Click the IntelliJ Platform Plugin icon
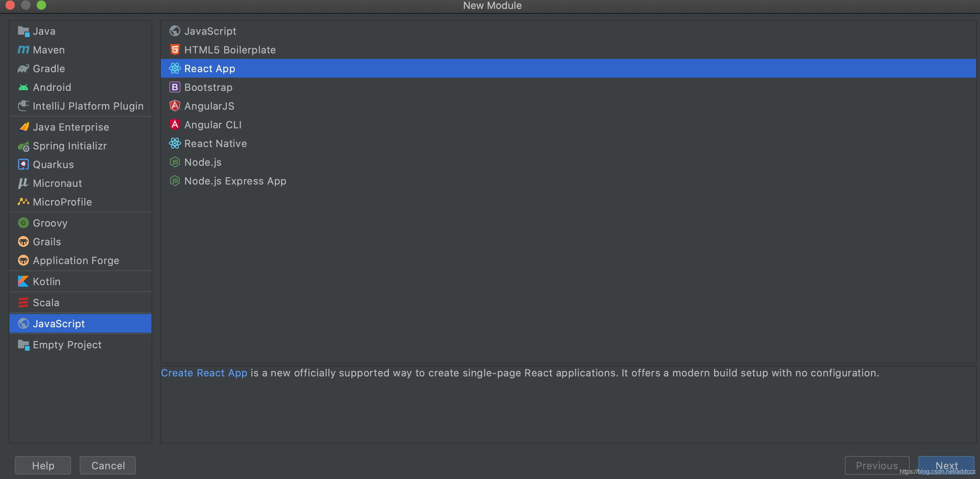 point(23,106)
